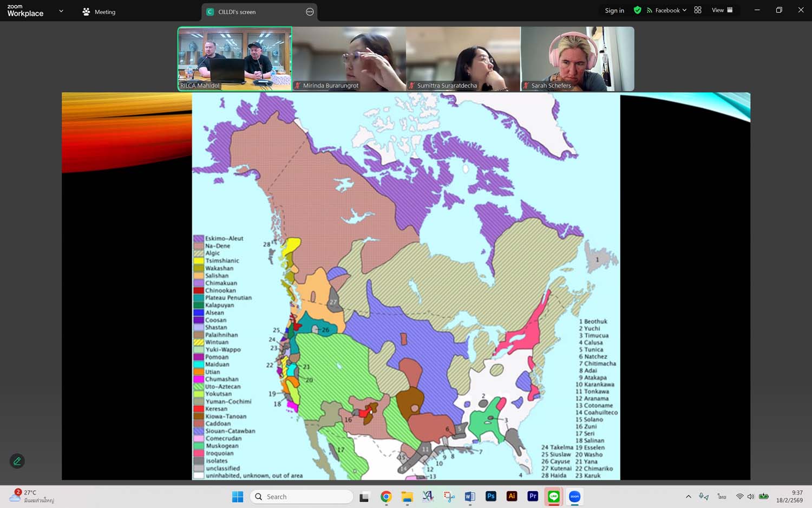
Task: Expand the Facebook live stream dropdown
Action: [x=684, y=10]
